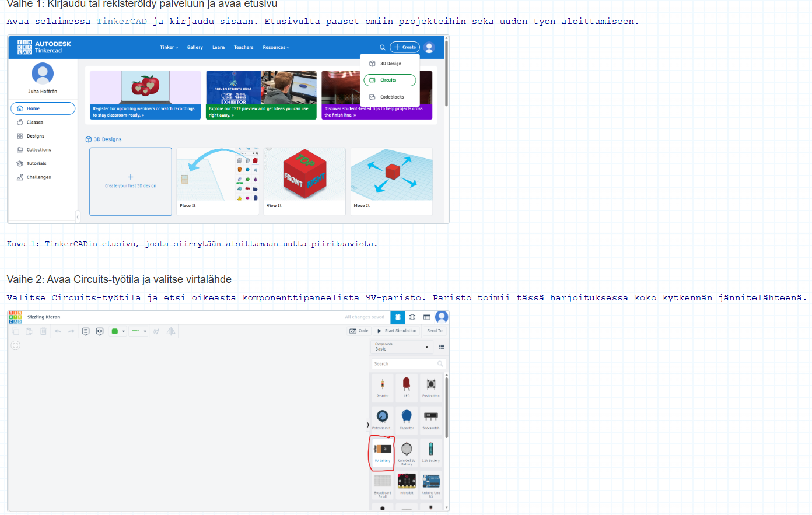Select the Potentiometer component

tap(383, 419)
